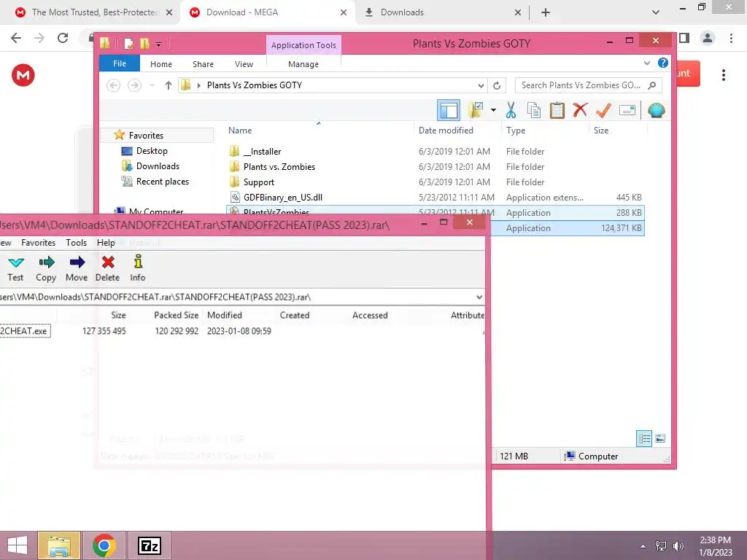Viewport: 747px width, 560px height.
Task: Click the Test icon in 7-Zip
Action: (15, 268)
